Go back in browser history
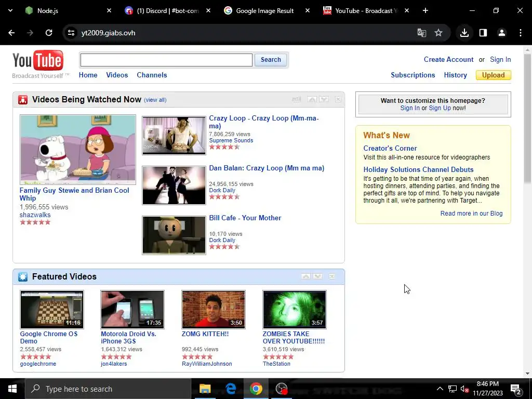The height and width of the screenshot is (399, 532). point(11,33)
